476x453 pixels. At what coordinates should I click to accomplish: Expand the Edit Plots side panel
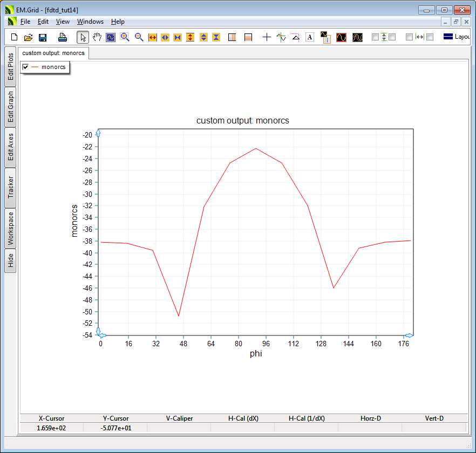pos(11,67)
